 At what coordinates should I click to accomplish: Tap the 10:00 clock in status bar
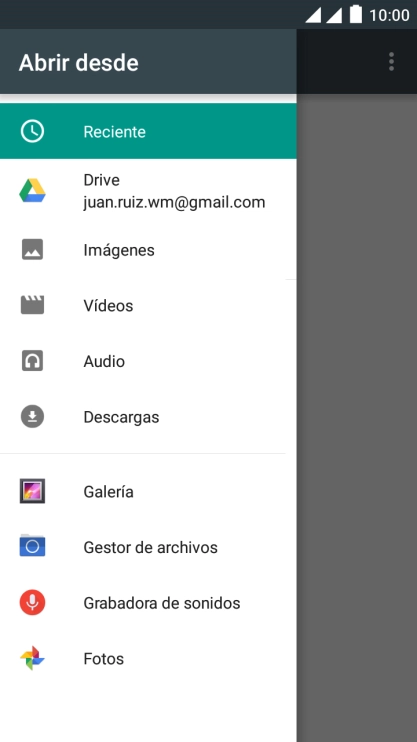pos(389,15)
